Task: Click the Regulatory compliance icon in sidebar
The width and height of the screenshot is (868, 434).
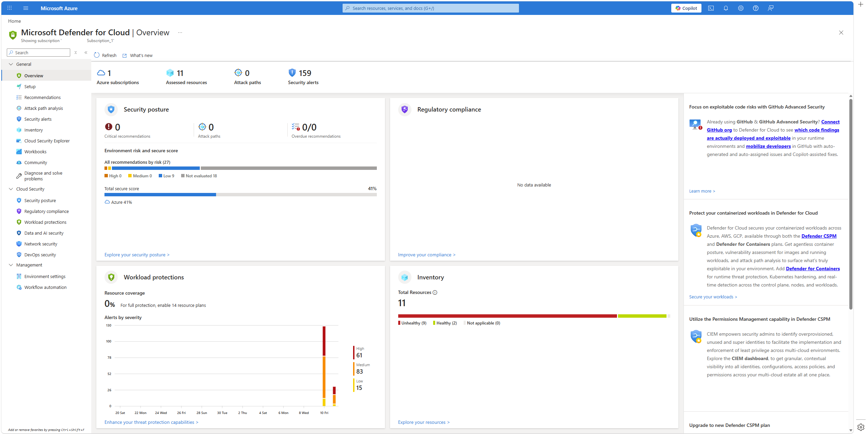Action: pyautogui.click(x=19, y=211)
